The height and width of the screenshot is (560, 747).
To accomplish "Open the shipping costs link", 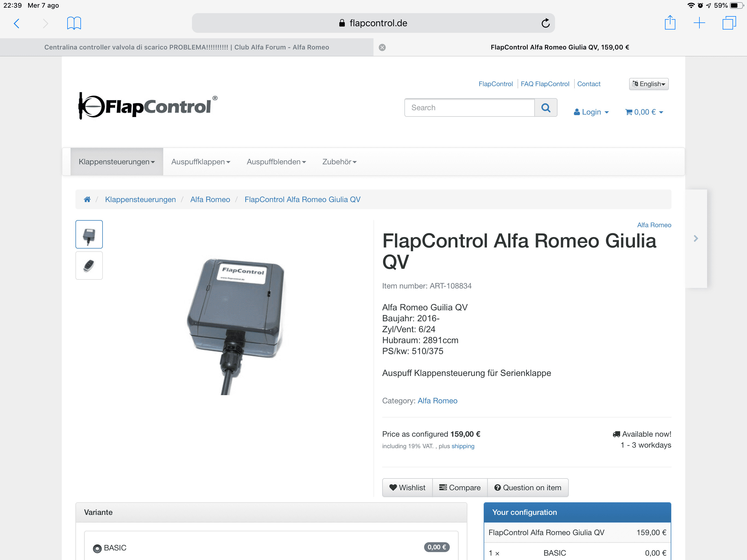I will click(x=463, y=446).
